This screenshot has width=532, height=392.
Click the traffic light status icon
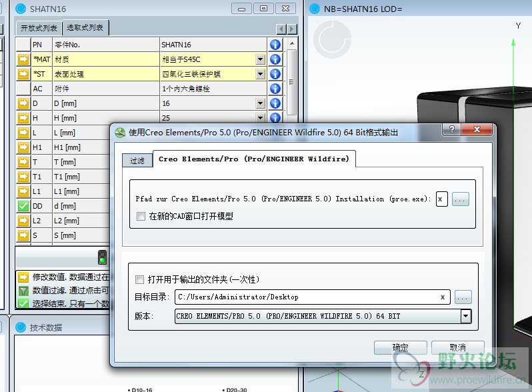(102, 257)
